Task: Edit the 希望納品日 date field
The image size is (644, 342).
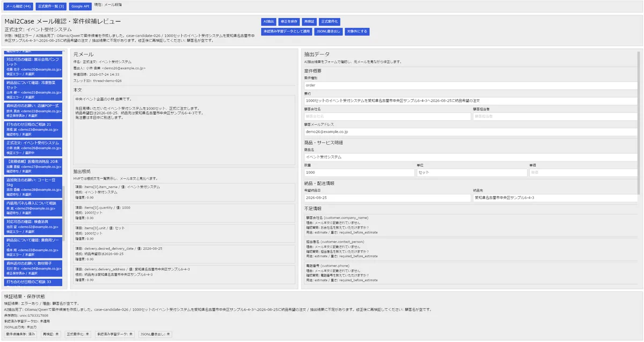Action: coord(387,197)
